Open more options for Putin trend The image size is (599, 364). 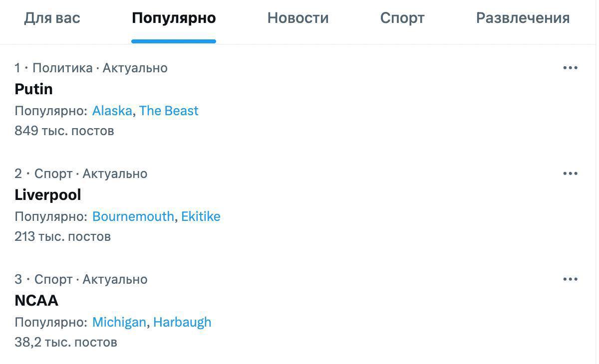(570, 68)
